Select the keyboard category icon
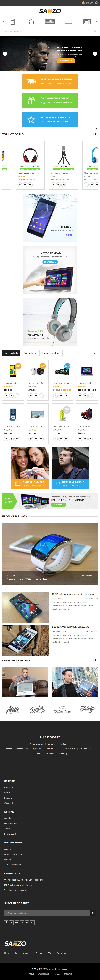This screenshot has width=100, height=980. tap(50, 22)
